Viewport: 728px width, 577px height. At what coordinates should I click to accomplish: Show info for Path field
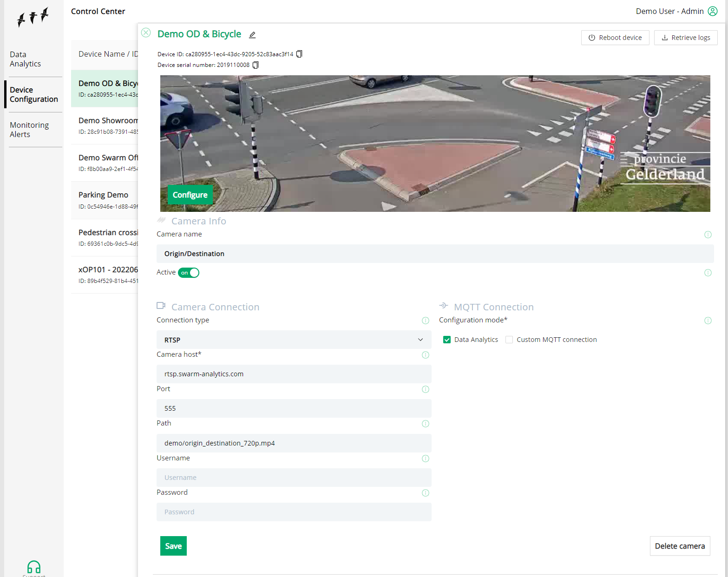[426, 424]
